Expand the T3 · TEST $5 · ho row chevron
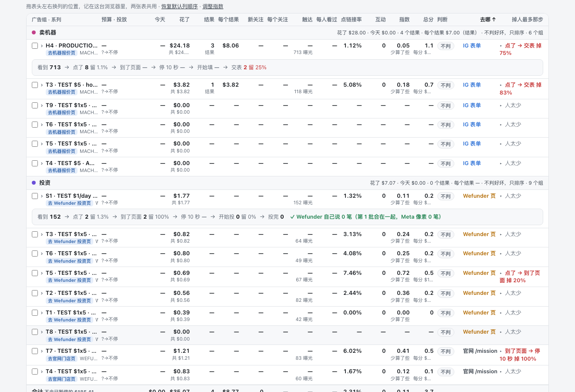The image size is (575, 392). click(42, 85)
